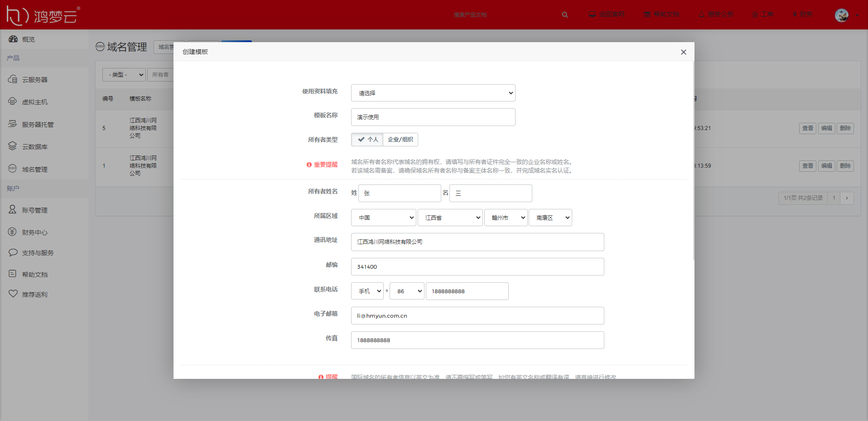This screenshot has height=421, width=868.
Task: Select 企业/组织 as owner type
Action: coord(400,140)
